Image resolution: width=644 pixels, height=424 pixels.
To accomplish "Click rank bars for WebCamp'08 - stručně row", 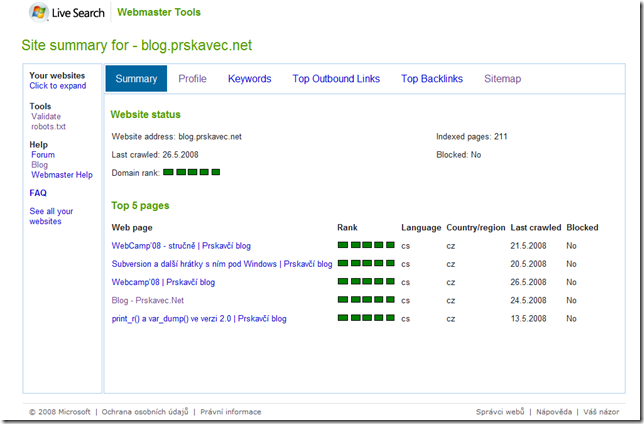I will (366, 245).
